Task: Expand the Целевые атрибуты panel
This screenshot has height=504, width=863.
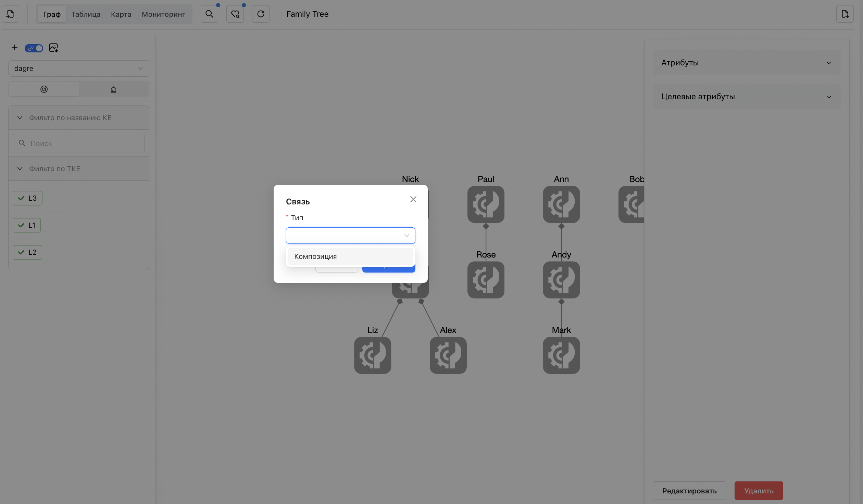Action: tap(747, 97)
